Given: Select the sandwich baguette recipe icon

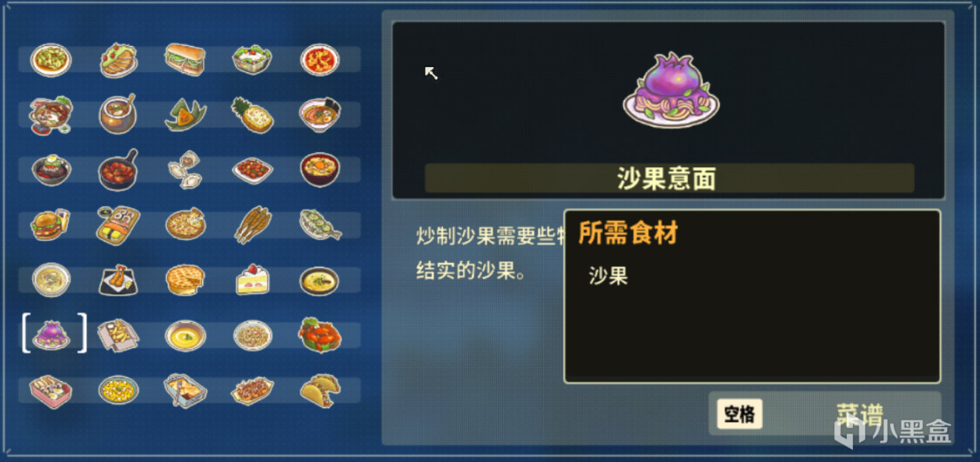Looking at the screenshot, I should [x=186, y=59].
